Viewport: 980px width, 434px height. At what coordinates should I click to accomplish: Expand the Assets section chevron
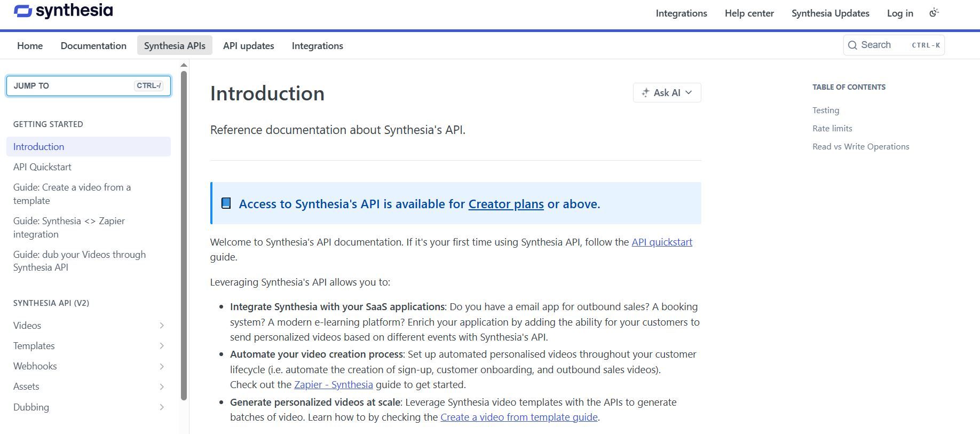pos(162,386)
